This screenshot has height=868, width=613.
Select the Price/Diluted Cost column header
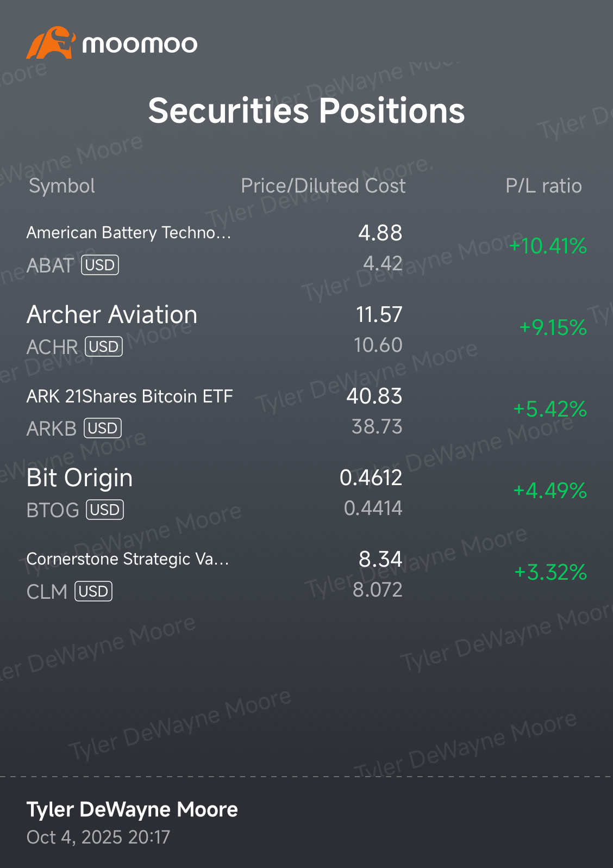323,186
